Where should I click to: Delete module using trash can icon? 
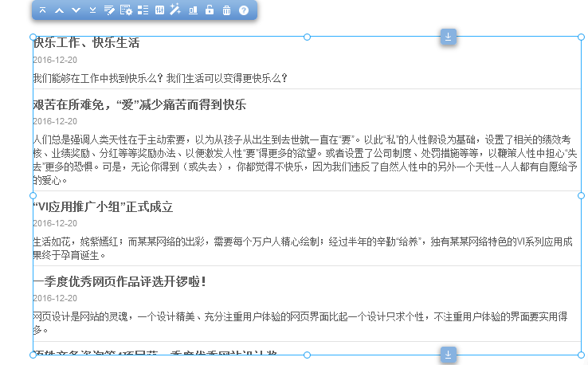coord(226,10)
